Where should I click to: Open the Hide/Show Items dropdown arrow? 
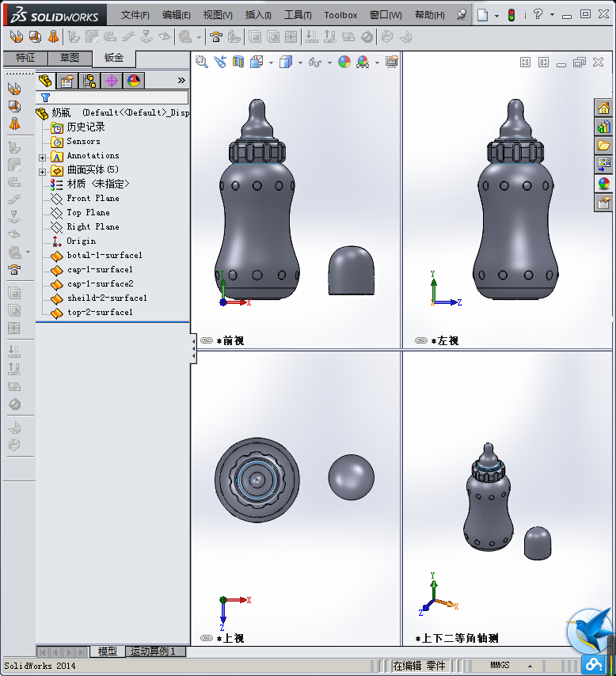click(x=329, y=63)
